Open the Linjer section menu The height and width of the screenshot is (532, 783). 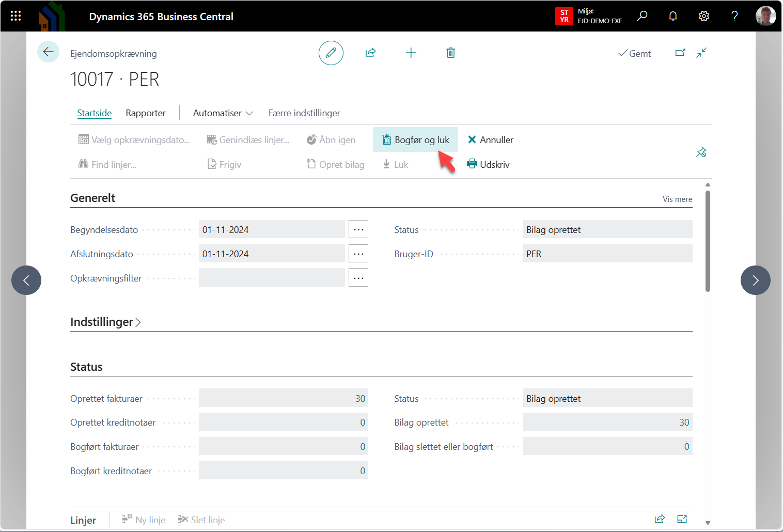tap(83, 520)
